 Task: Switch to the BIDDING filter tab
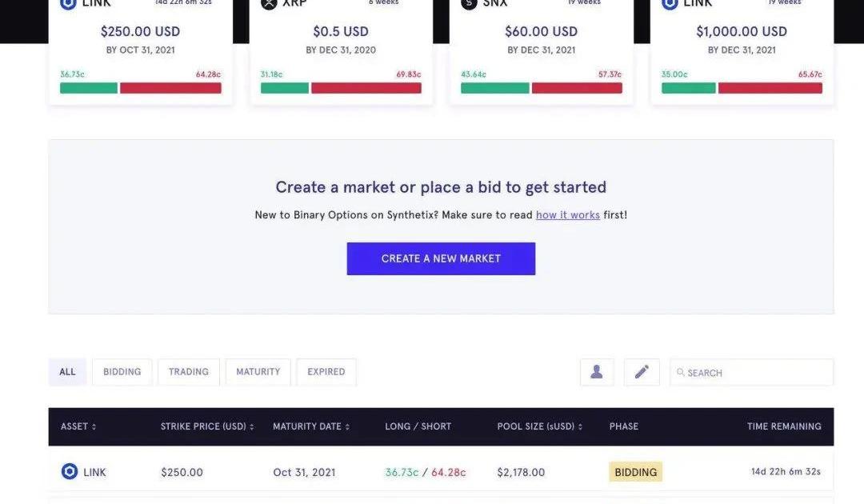[x=122, y=372]
